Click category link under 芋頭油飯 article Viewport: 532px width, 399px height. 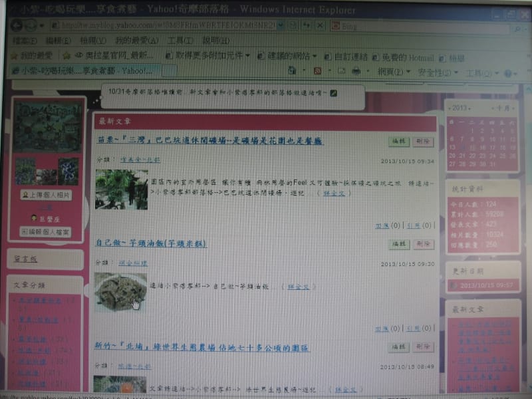tap(133, 263)
